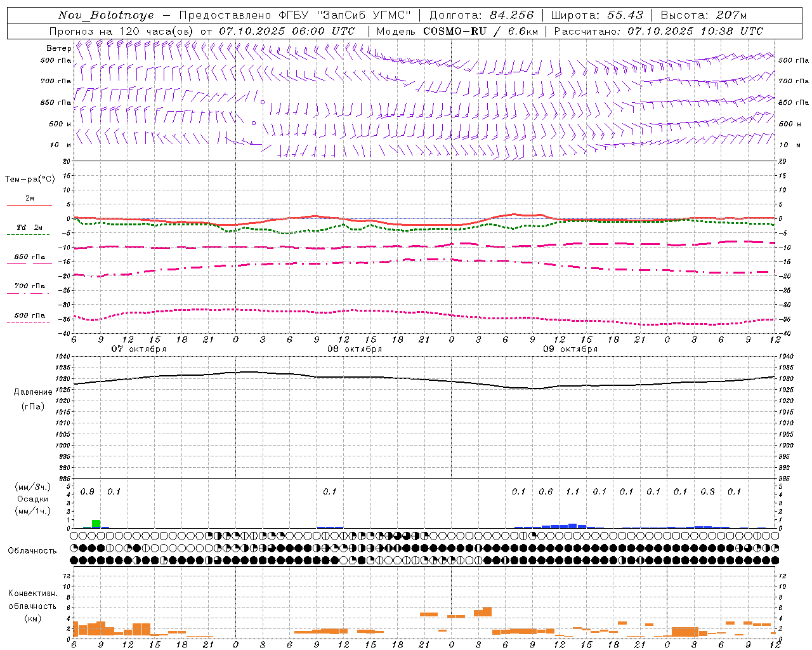Select the 'Широта: 55.43' latitude value
This screenshot has height=650, width=812.
[597, 15]
